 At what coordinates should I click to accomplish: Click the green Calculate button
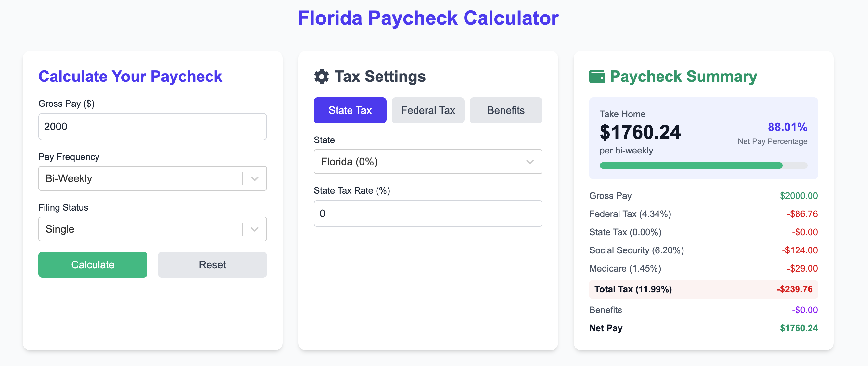click(x=93, y=265)
